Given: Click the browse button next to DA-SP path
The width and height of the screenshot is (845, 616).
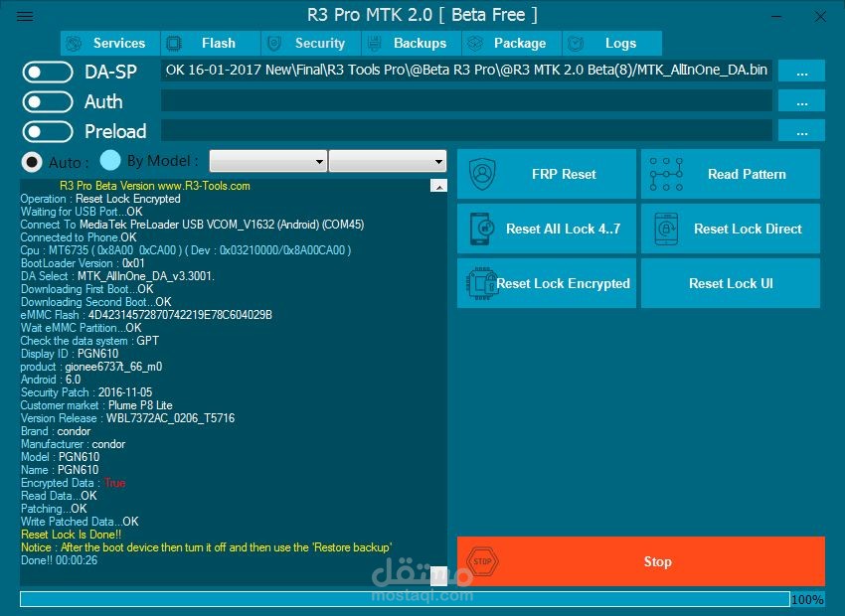Looking at the screenshot, I should click(801, 71).
